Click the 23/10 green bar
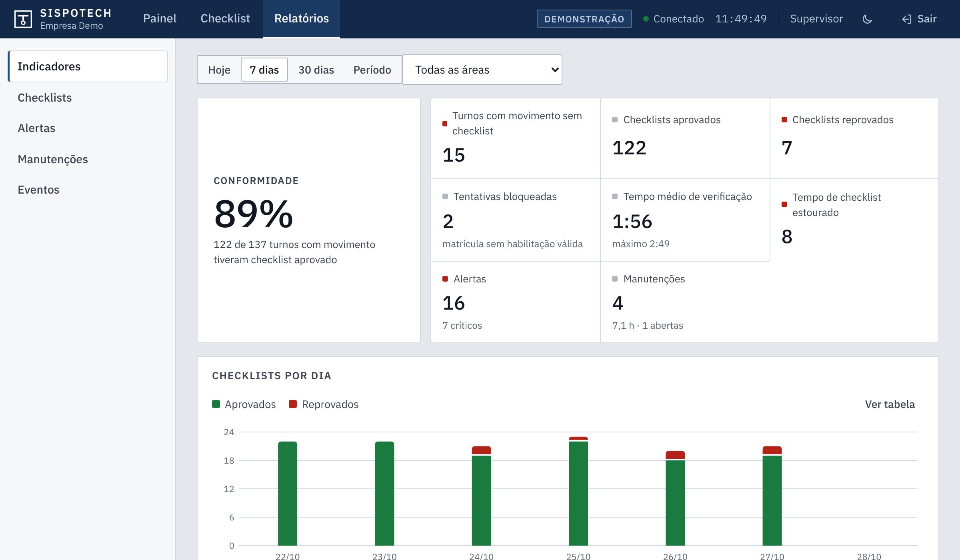The width and height of the screenshot is (960, 560). pos(384,494)
